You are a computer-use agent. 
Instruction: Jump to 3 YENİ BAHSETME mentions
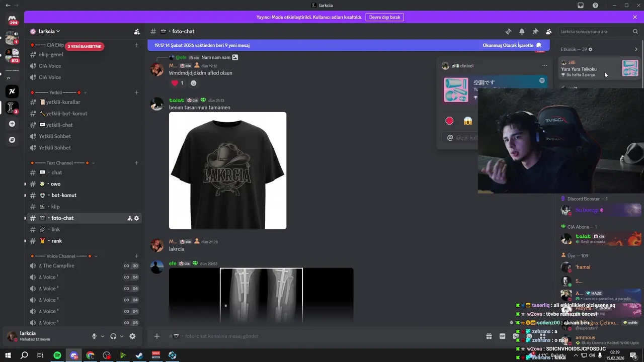85,46
